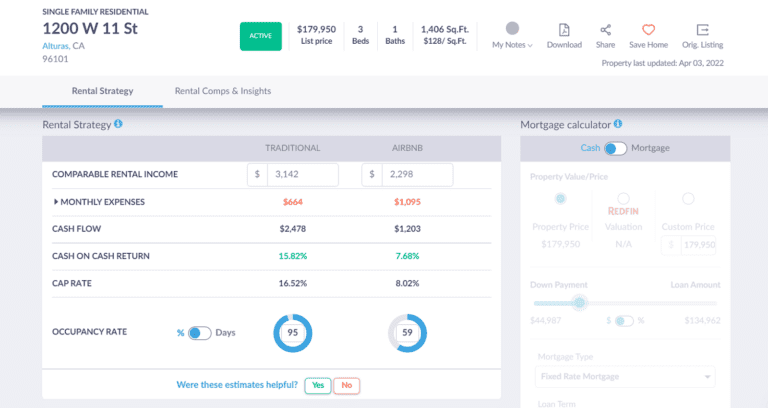Click the Traditional occupancy rate donut chart
The height and width of the screenshot is (408, 768).
tap(293, 332)
